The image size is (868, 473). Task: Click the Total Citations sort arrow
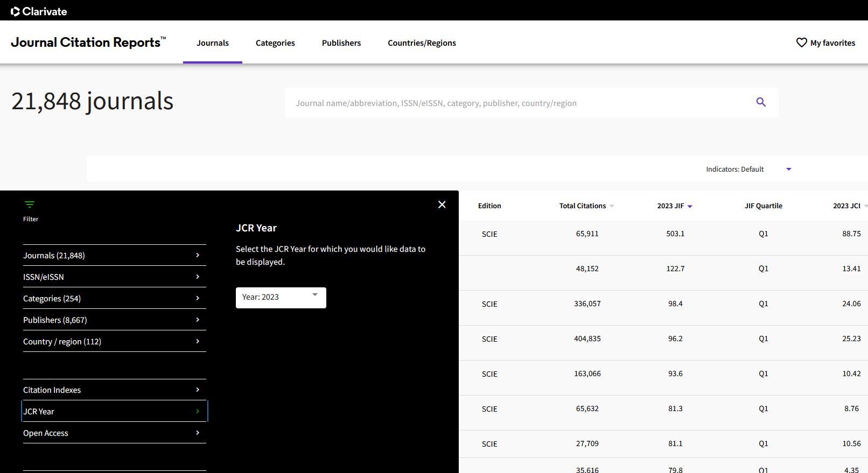pos(612,206)
